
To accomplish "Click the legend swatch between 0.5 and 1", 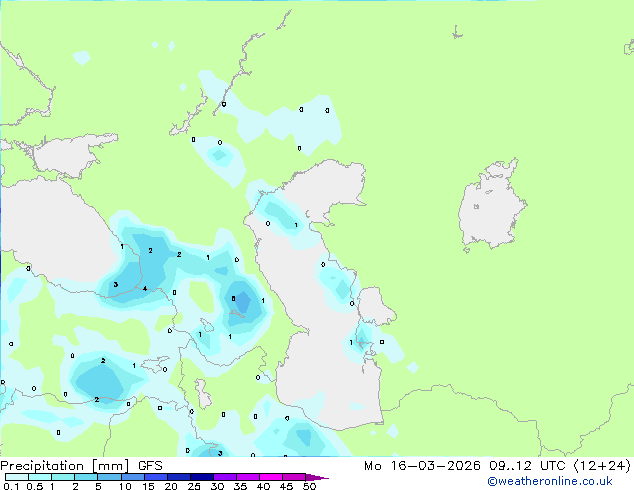I will [x=40, y=477].
